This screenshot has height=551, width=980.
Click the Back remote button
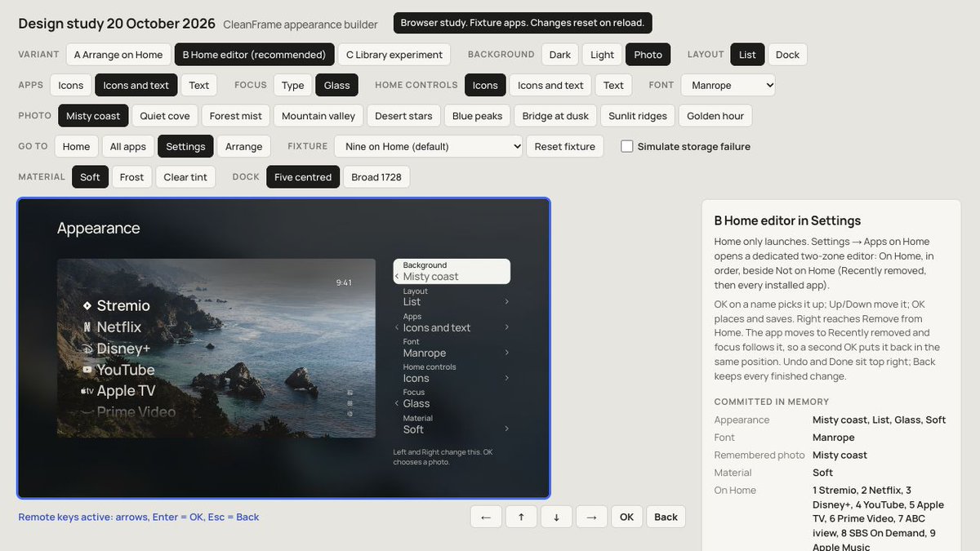click(666, 517)
